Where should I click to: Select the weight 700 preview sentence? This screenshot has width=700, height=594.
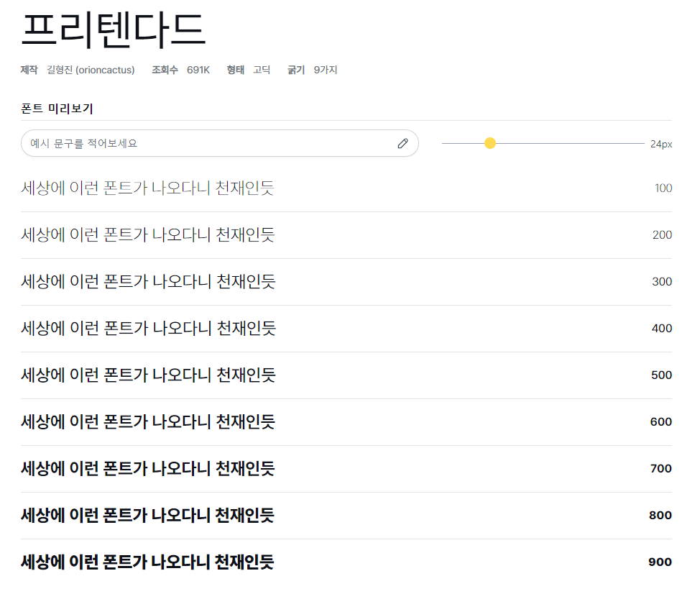point(148,468)
